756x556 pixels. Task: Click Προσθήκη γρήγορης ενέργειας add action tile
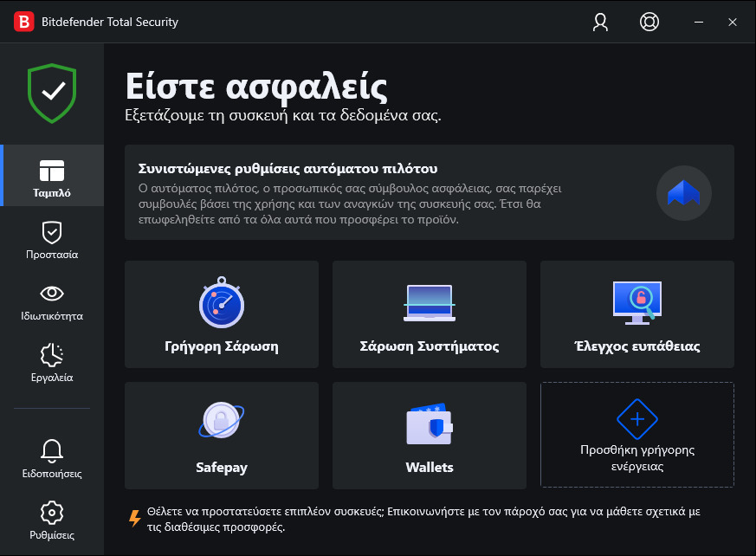coord(637,435)
